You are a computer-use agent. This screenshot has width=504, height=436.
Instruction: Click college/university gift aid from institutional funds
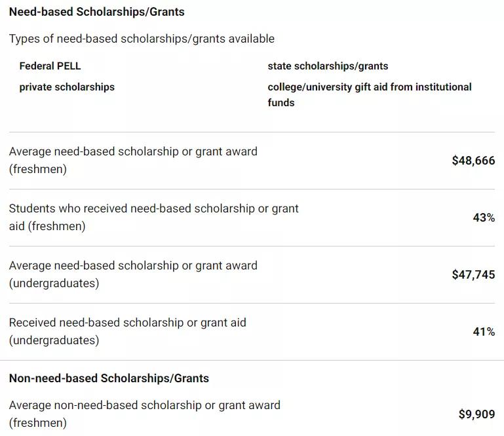coord(370,94)
